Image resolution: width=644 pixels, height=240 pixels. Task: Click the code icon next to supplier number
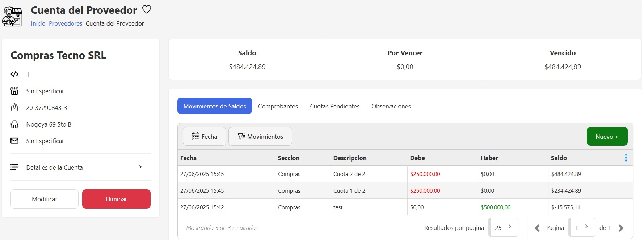point(14,74)
